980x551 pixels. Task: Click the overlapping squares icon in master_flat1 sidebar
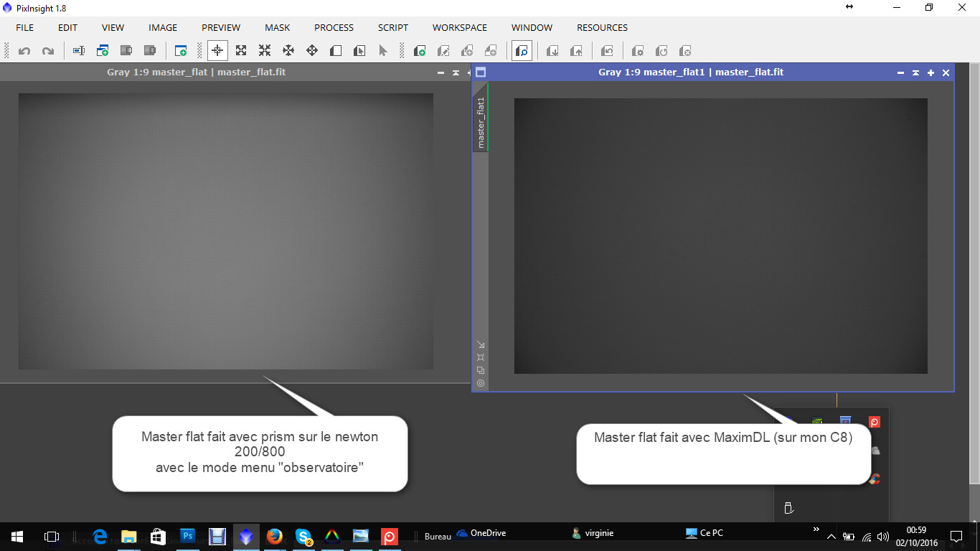pyautogui.click(x=481, y=370)
